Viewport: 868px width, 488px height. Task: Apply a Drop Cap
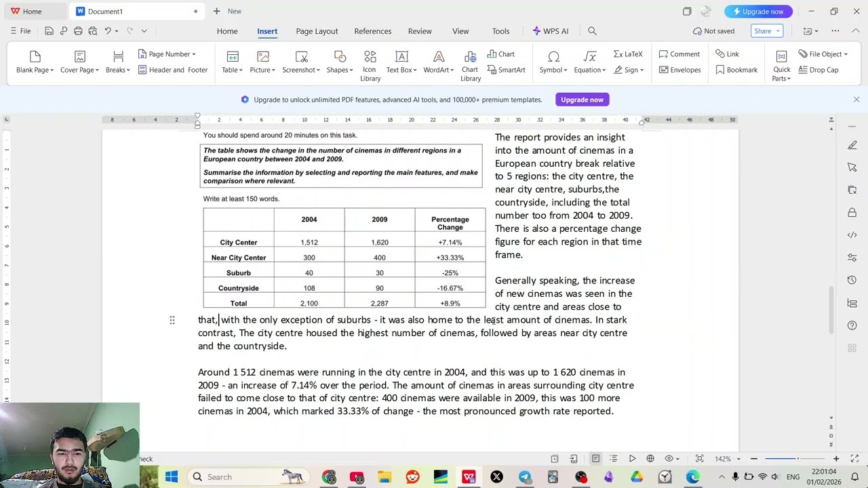pos(818,70)
